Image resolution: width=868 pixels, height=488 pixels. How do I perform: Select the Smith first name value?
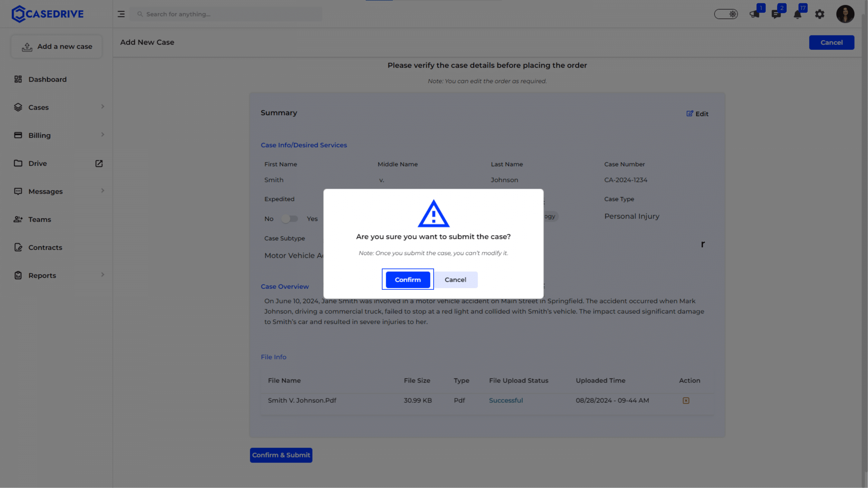pyautogui.click(x=274, y=180)
